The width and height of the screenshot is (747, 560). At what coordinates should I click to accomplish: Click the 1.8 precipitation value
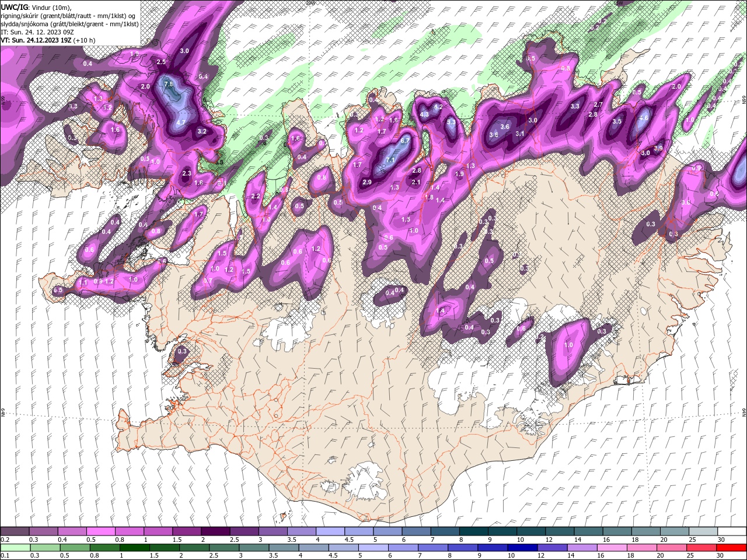pos(430,198)
